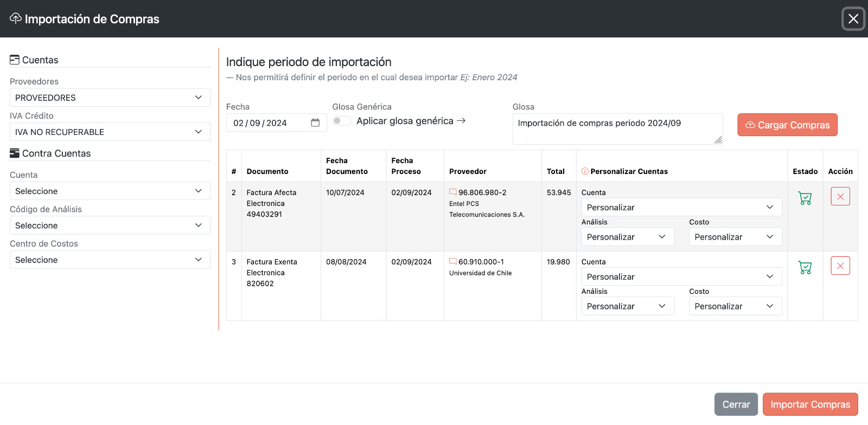Click the green cart icon for Entel PCS row
This screenshot has width=868, height=425.
(805, 198)
